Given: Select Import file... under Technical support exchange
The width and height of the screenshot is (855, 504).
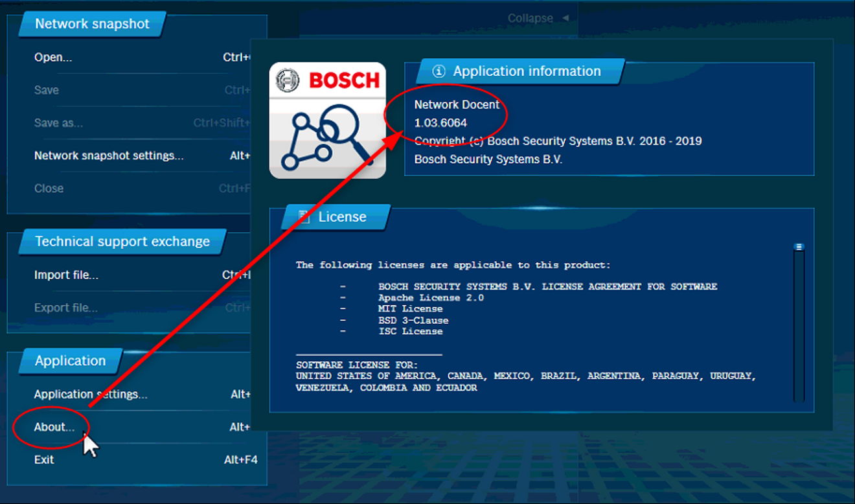Looking at the screenshot, I should click(66, 275).
